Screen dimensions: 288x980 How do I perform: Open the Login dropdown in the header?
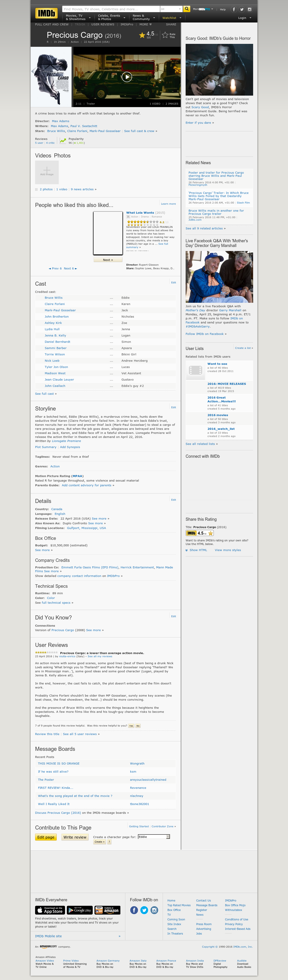tap(245, 18)
